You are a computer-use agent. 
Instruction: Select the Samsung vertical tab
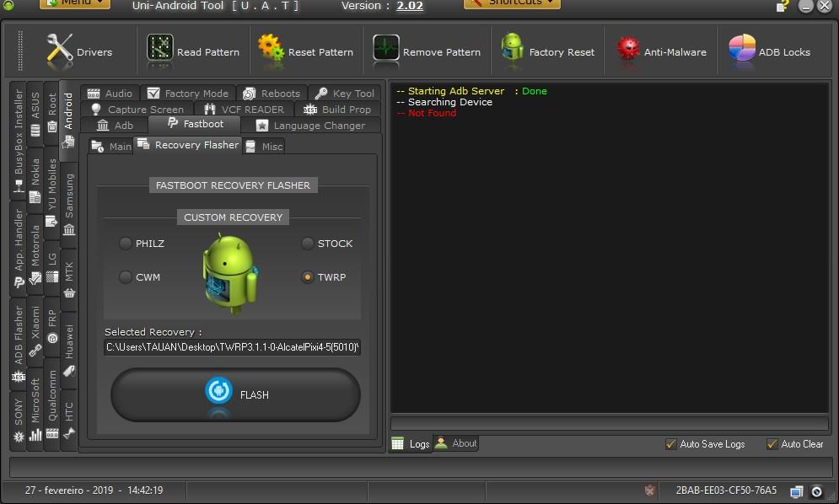coord(68,205)
